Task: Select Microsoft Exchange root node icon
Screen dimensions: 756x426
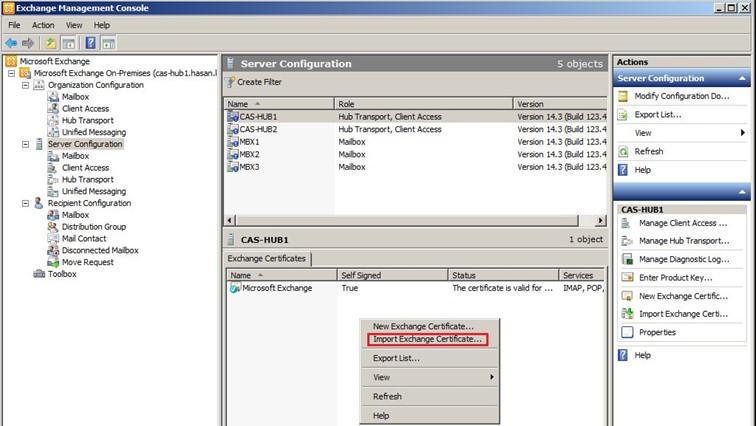Action: (x=11, y=61)
